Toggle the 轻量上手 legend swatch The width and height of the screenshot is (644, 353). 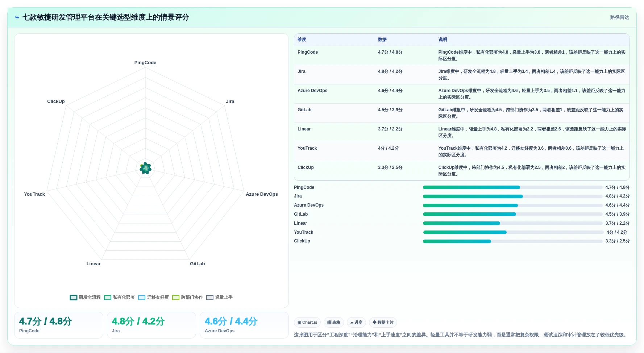click(x=210, y=298)
